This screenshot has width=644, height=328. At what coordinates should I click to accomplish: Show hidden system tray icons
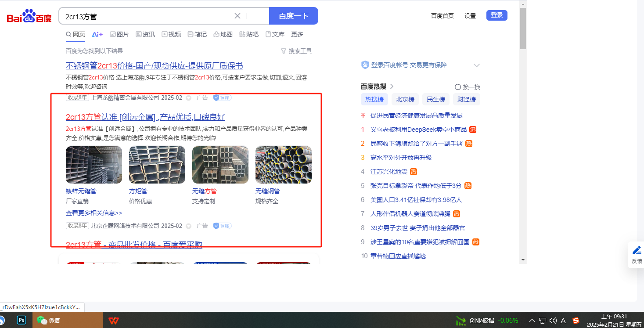point(532,321)
